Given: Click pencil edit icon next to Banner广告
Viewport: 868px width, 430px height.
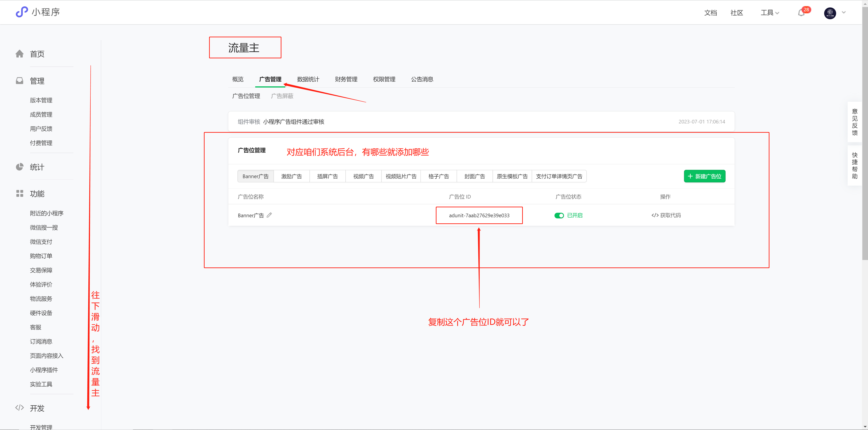Looking at the screenshot, I should 269,215.
